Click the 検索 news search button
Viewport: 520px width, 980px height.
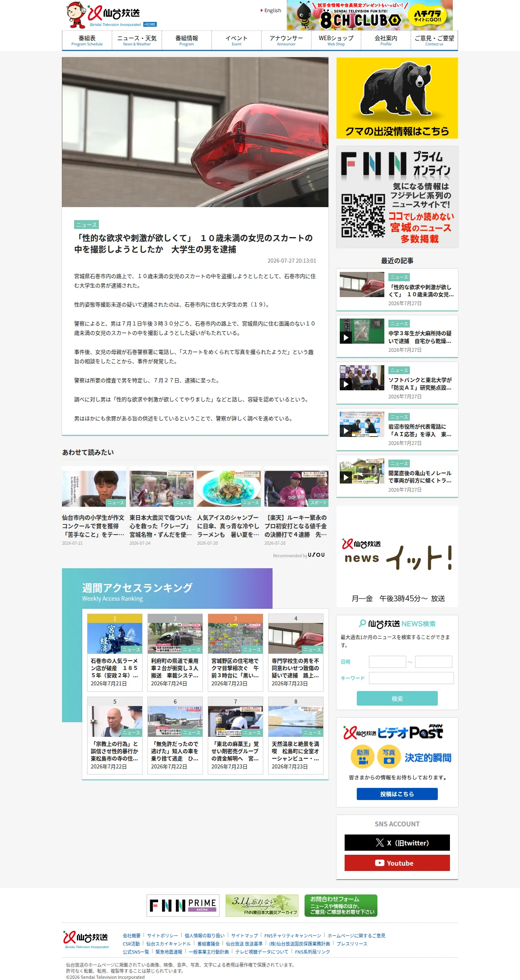[397, 698]
